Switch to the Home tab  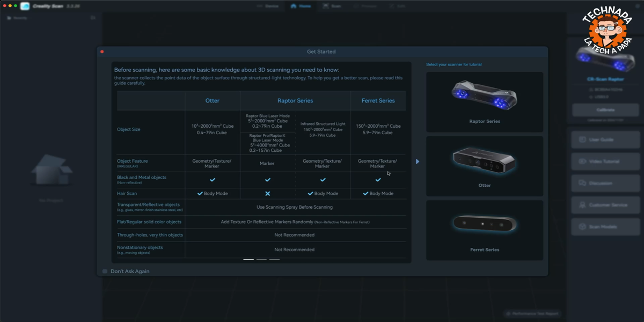click(x=301, y=6)
